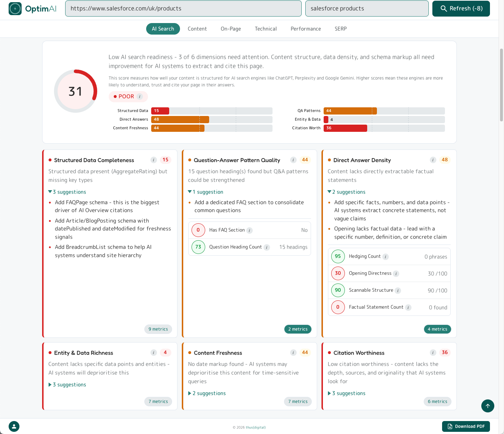This screenshot has width=504, height=434.
Task: Click the Question Heading Count score circle 73
Action: click(x=198, y=247)
